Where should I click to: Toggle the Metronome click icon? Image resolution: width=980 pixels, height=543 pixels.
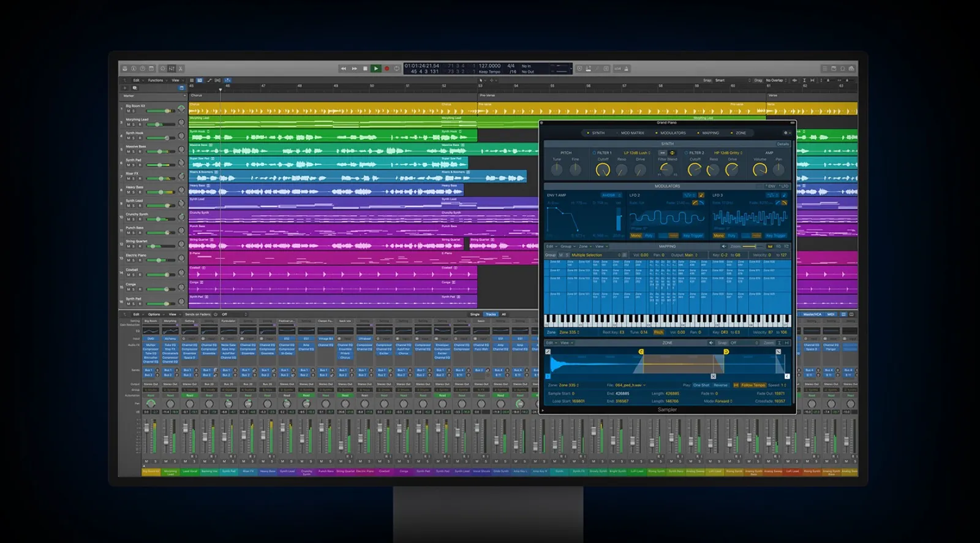[x=627, y=69]
